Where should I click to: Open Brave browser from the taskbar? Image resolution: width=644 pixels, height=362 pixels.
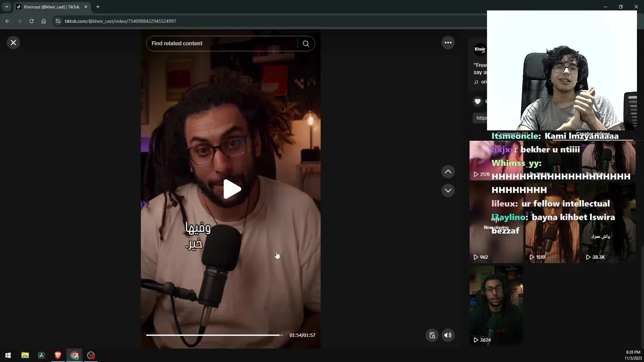click(x=58, y=355)
